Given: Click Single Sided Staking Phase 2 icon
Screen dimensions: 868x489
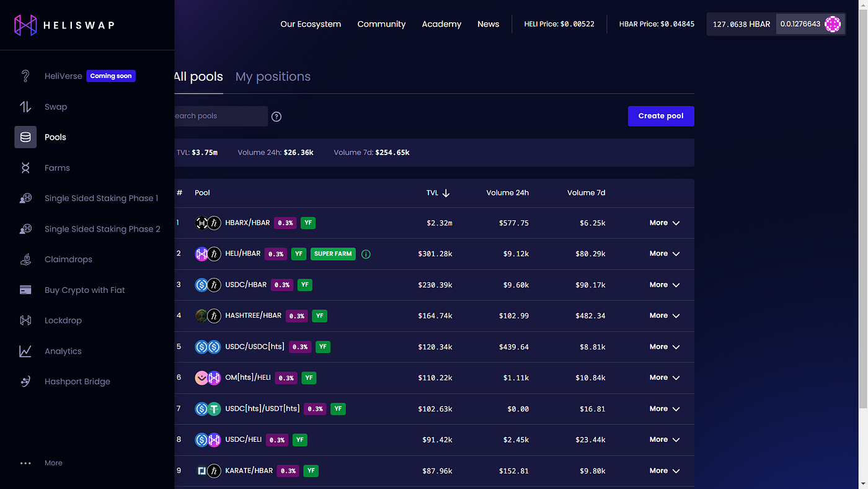Looking at the screenshot, I should [25, 229].
